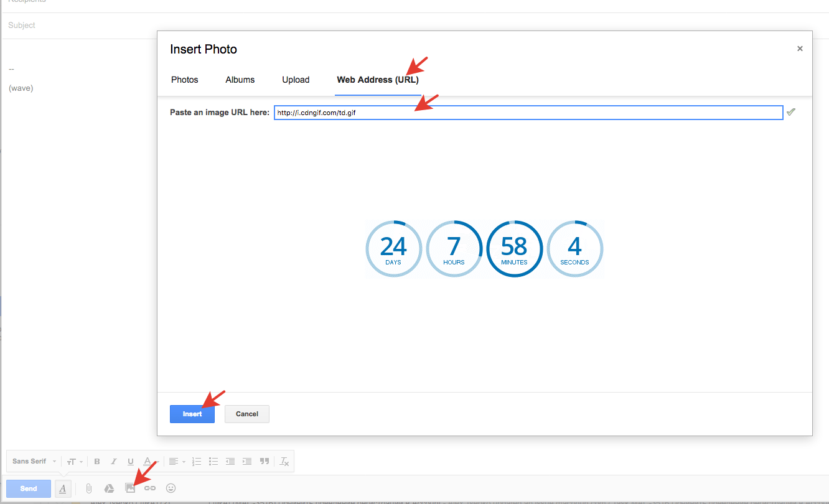
Task: Open the attach files paperclip icon
Action: (88, 488)
